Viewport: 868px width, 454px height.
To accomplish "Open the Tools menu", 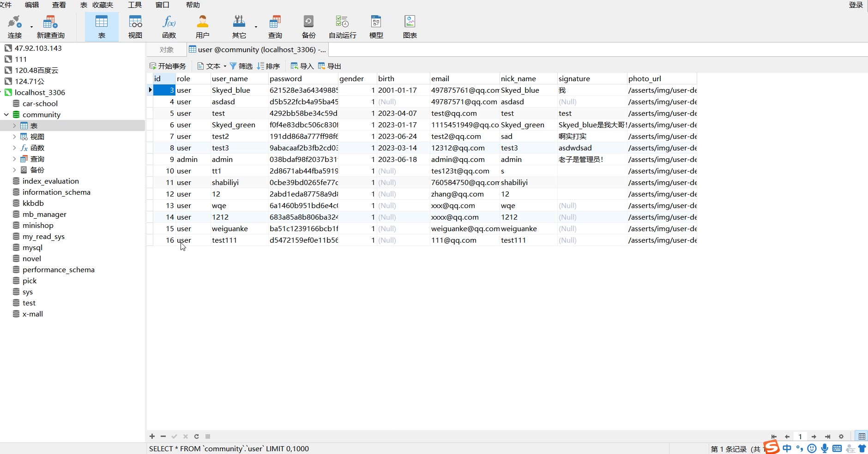I will pyautogui.click(x=134, y=5).
